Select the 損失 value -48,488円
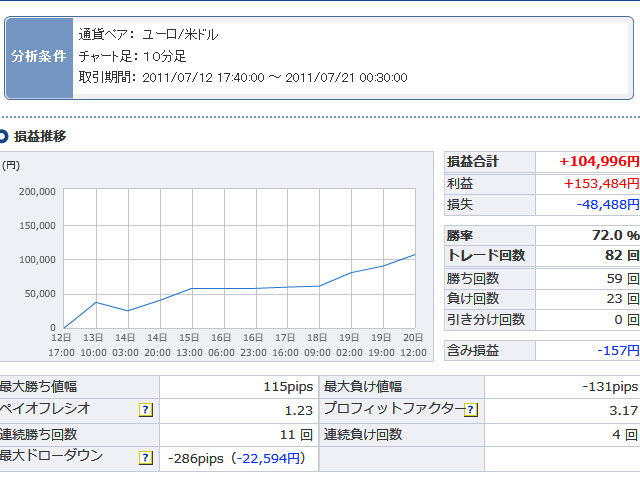This screenshot has height=480, width=640. pos(606,204)
